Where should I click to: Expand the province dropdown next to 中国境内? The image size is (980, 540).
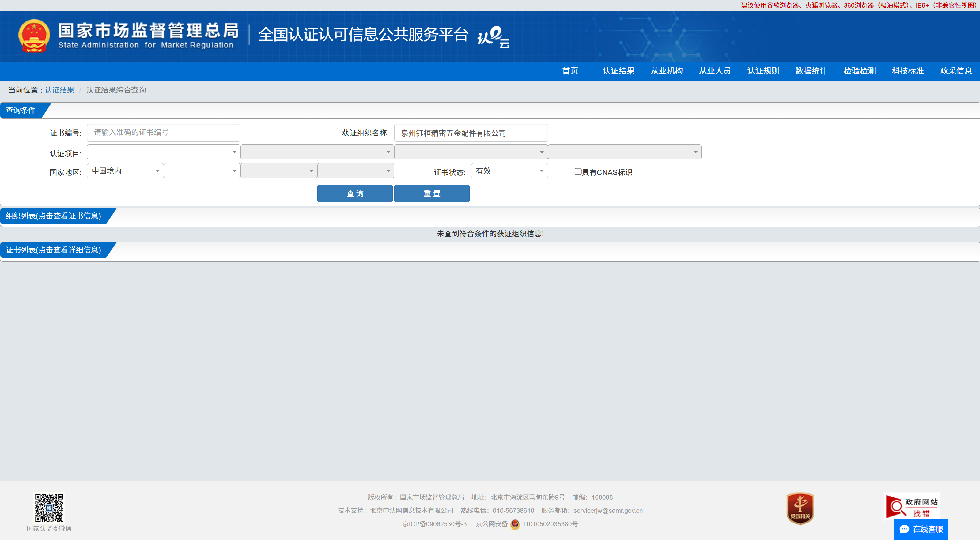[202, 171]
